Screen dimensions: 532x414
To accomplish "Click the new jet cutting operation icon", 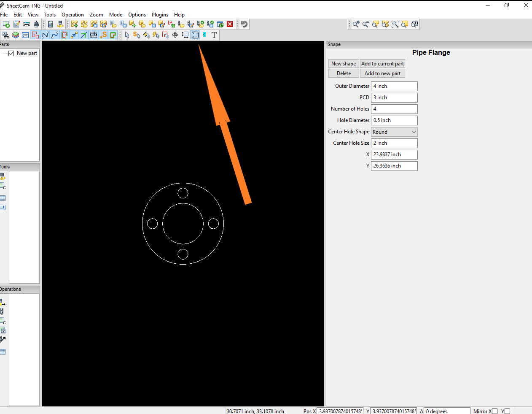I will 3,302.
